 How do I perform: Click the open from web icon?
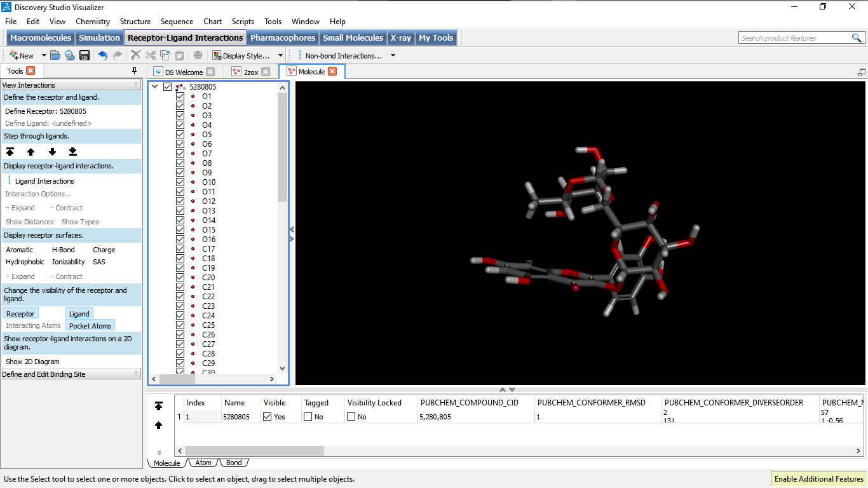69,55
